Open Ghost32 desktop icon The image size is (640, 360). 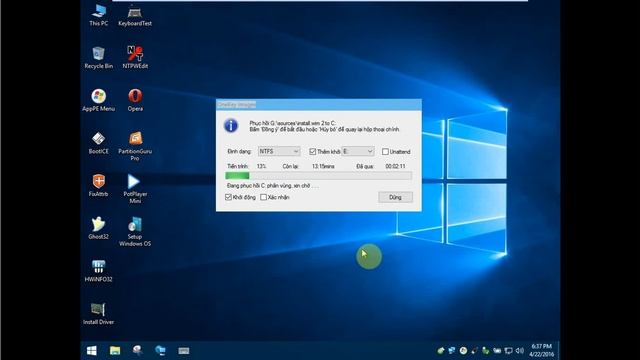pyautogui.click(x=98, y=229)
